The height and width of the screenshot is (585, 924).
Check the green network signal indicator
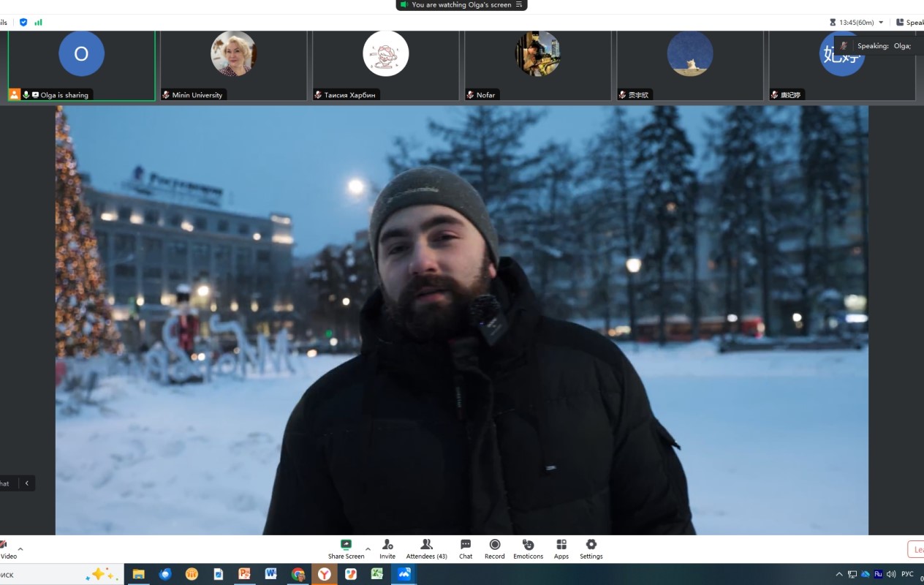pyautogui.click(x=38, y=22)
